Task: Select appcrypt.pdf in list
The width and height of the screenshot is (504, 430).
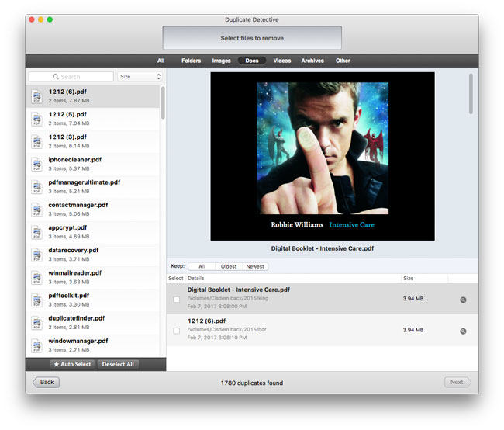Action: (92, 232)
